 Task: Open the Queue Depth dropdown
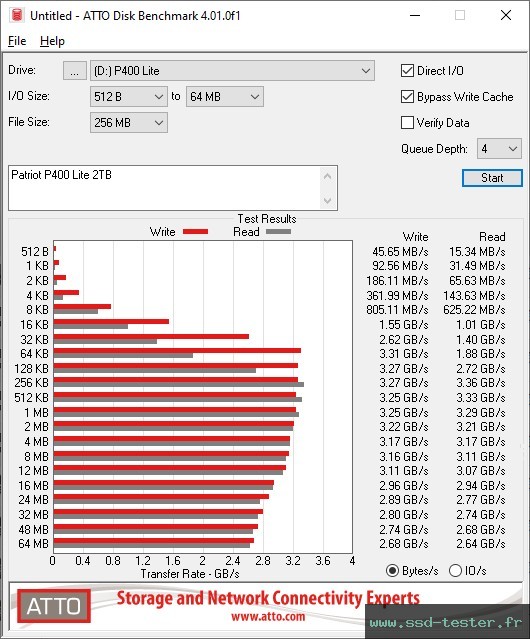(499, 149)
